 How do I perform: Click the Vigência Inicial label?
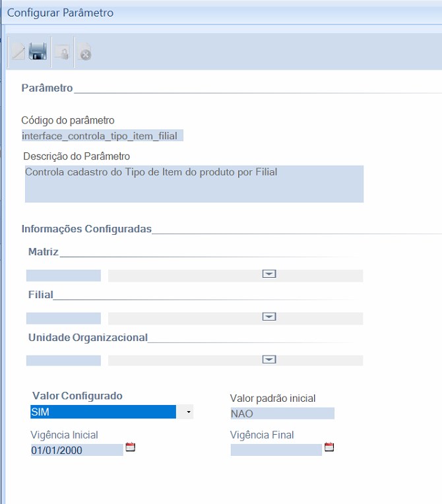pos(64,435)
